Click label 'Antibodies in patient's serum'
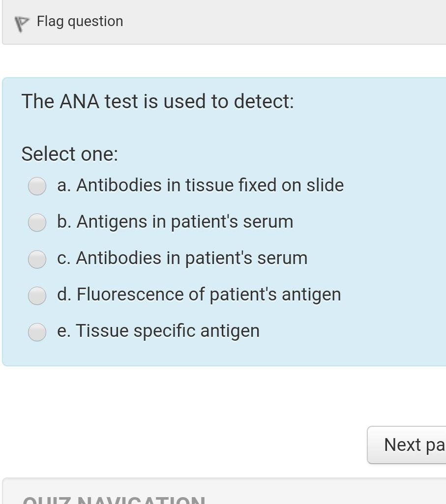Viewport: 446px width, 504px height. coord(192,258)
